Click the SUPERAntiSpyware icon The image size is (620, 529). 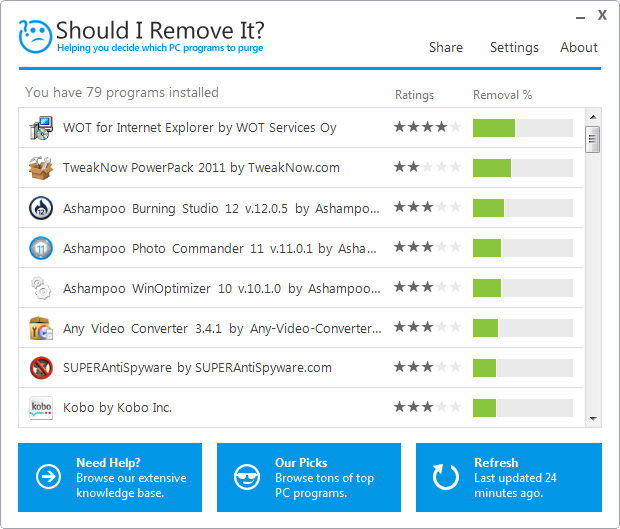41,368
